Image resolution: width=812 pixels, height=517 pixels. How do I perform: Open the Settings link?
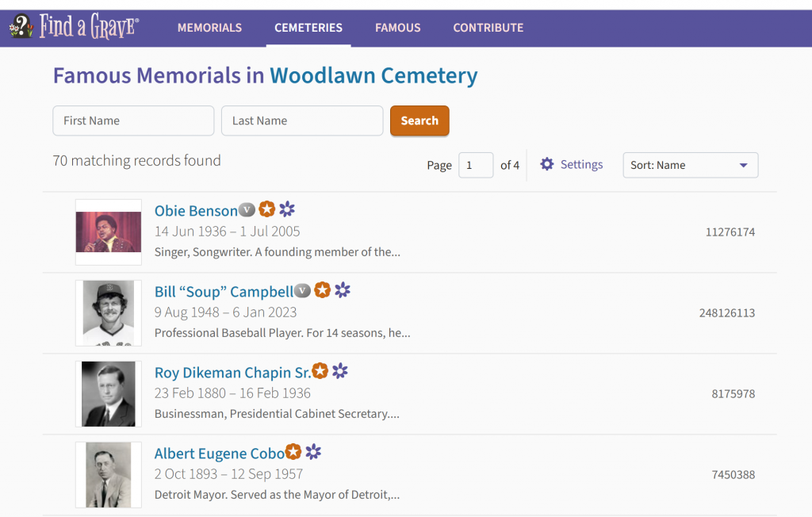581,164
